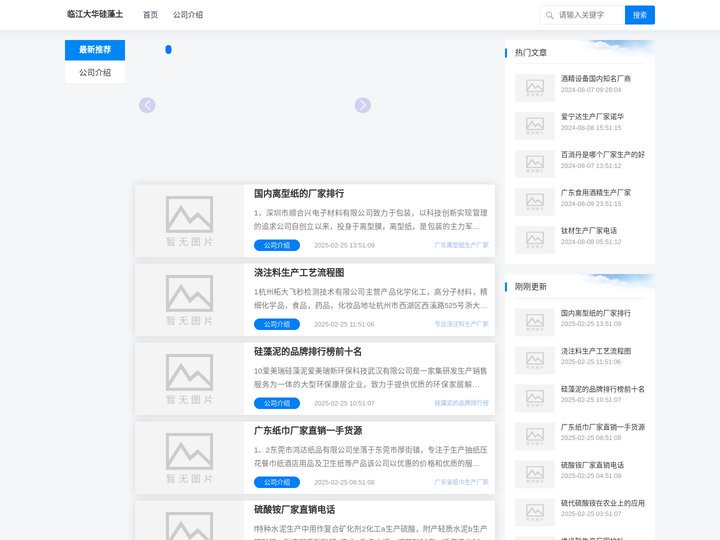Click the thumbnail beside 百消丹是哪个厂家生产的好

(534, 163)
